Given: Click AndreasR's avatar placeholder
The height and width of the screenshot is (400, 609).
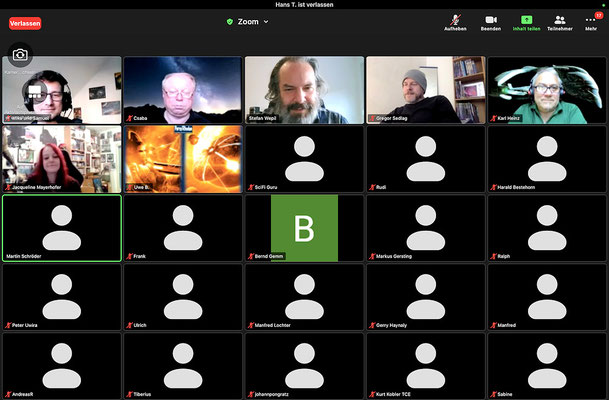Looking at the screenshot, I should 62,366.
